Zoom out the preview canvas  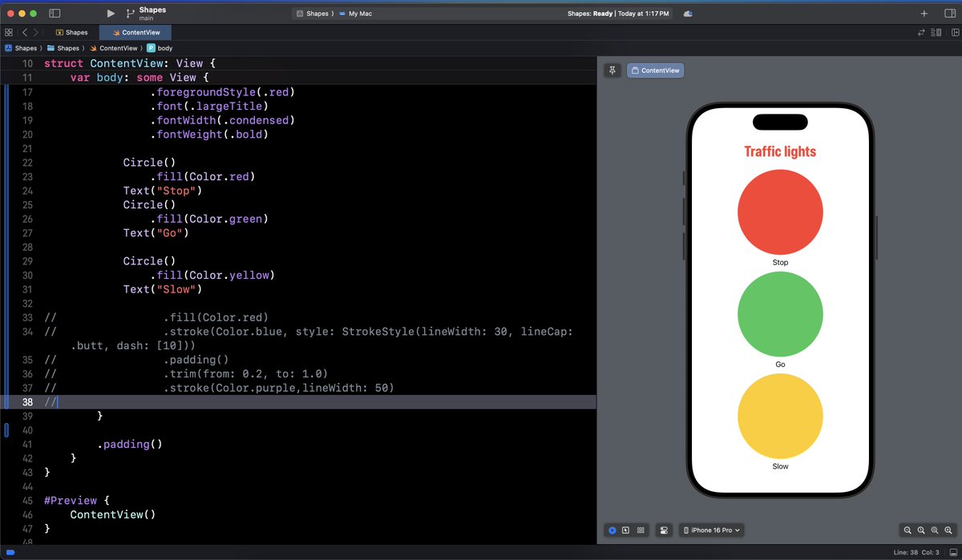tap(907, 530)
